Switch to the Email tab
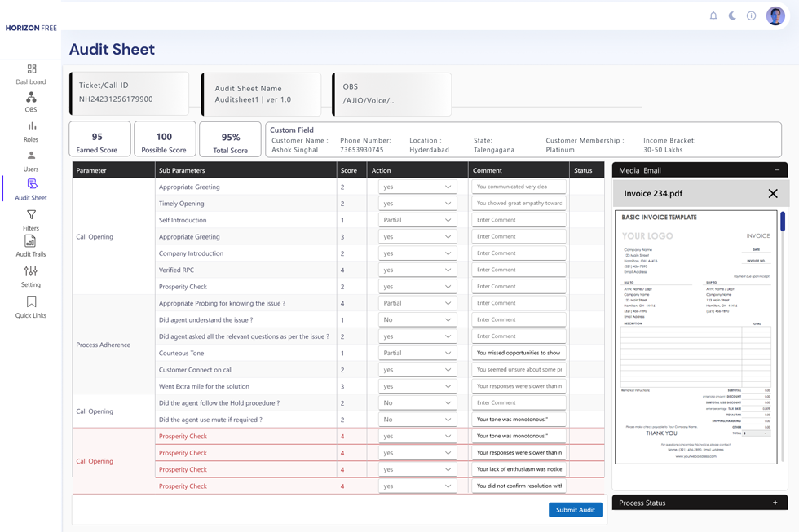The width and height of the screenshot is (799, 532). (652, 170)
